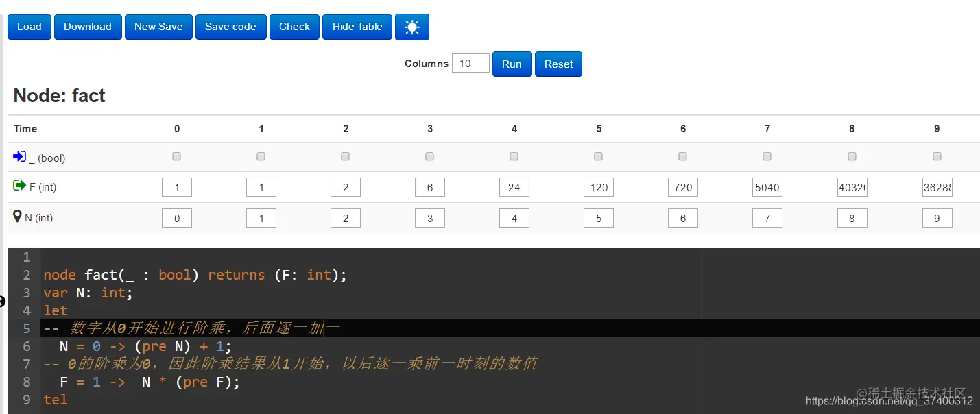Viewport: 980px width, 414px height.
Task: Click the Save code button
Action: coord(230,27)
